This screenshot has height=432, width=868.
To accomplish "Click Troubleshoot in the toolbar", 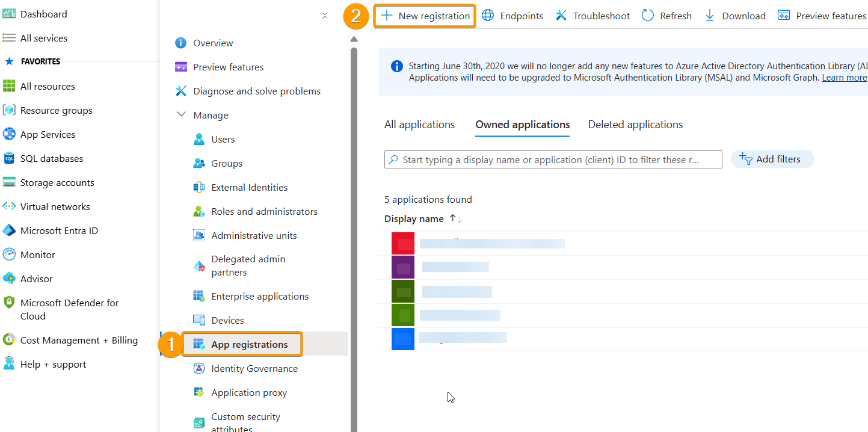I will tap(593, 16).
